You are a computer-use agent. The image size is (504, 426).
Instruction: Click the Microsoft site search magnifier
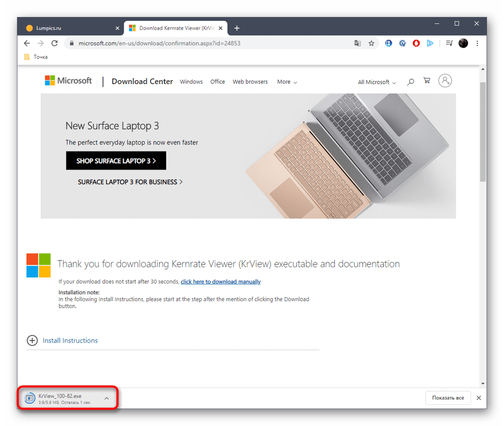pyautogui.click(x=410, y=82)
